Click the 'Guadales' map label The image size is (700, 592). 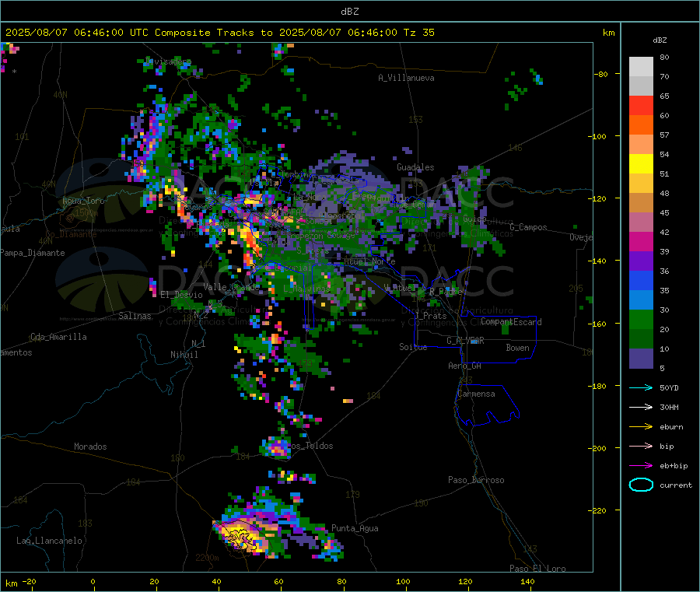415,167
